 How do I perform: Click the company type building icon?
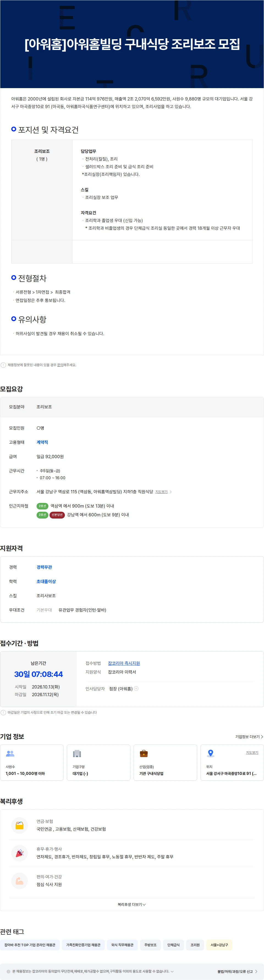pos(77,753)
